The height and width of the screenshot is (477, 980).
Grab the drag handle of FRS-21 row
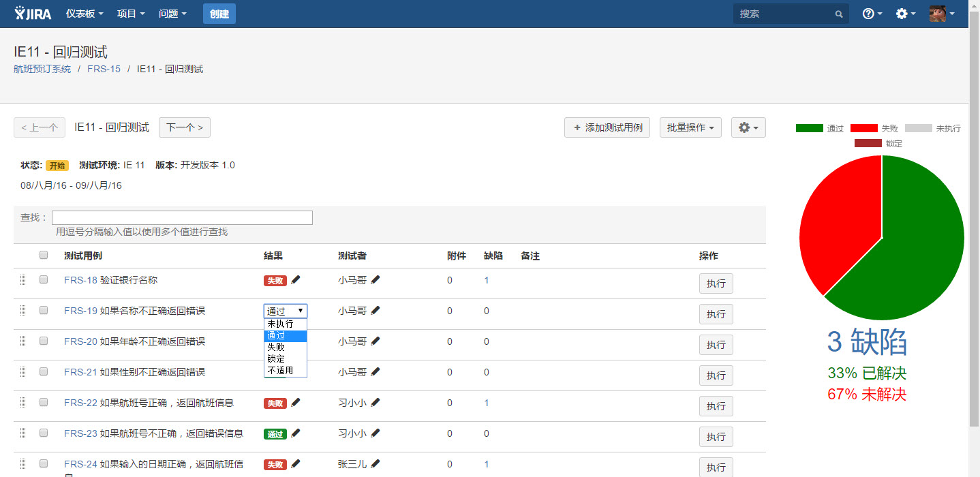(22, 371)
